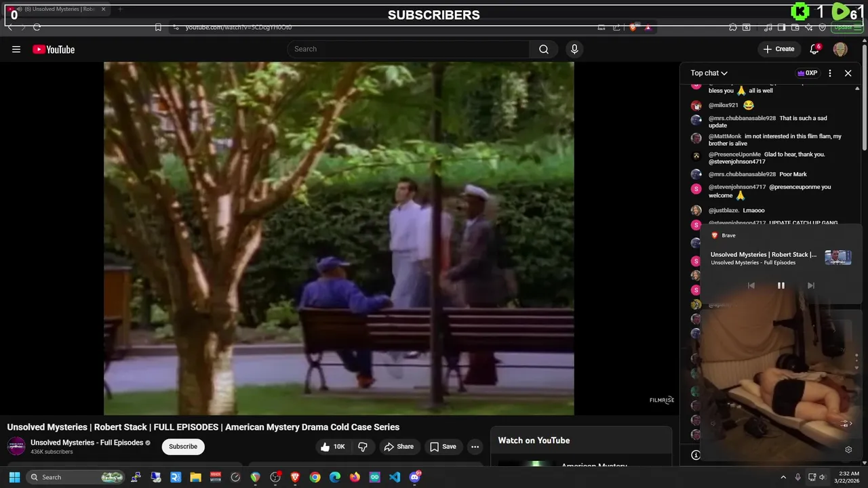Skip to previous track in the media popup
Viewport: 868px width, 488px height.
pyautogui.click(x=751, y=285)
